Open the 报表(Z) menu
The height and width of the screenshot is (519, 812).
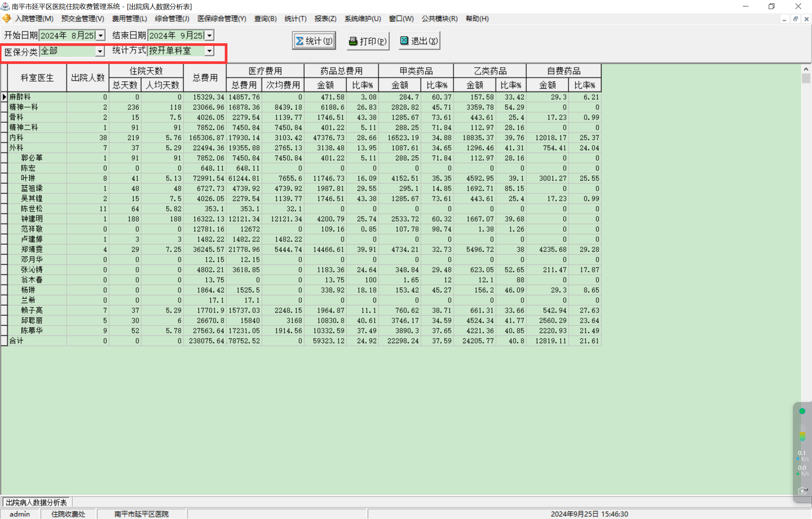tap(325, 18)
